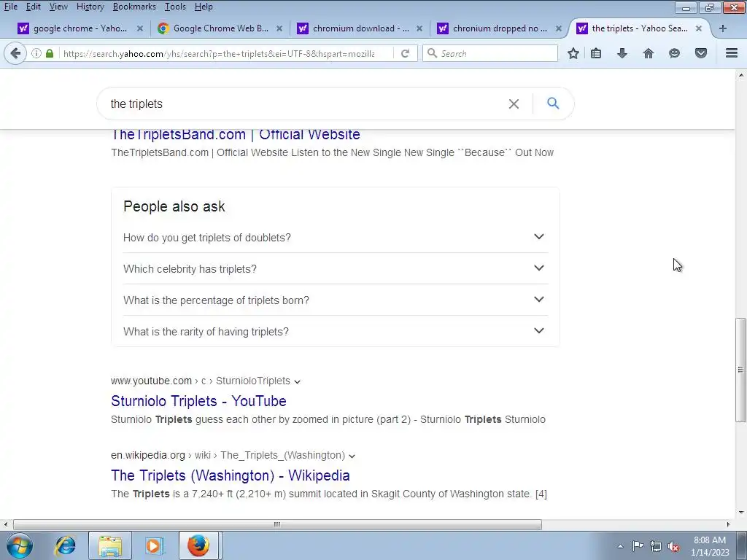747x560 pixels.
Task: Click the Action Center flag tray icon
Action: click(638, 545)
